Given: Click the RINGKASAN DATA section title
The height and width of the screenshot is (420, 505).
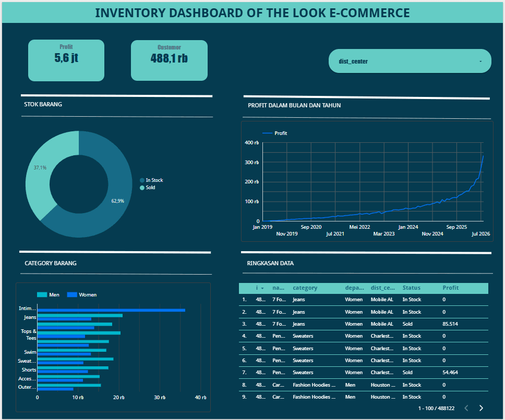Looking at the screenshot, I should [270, 263].
